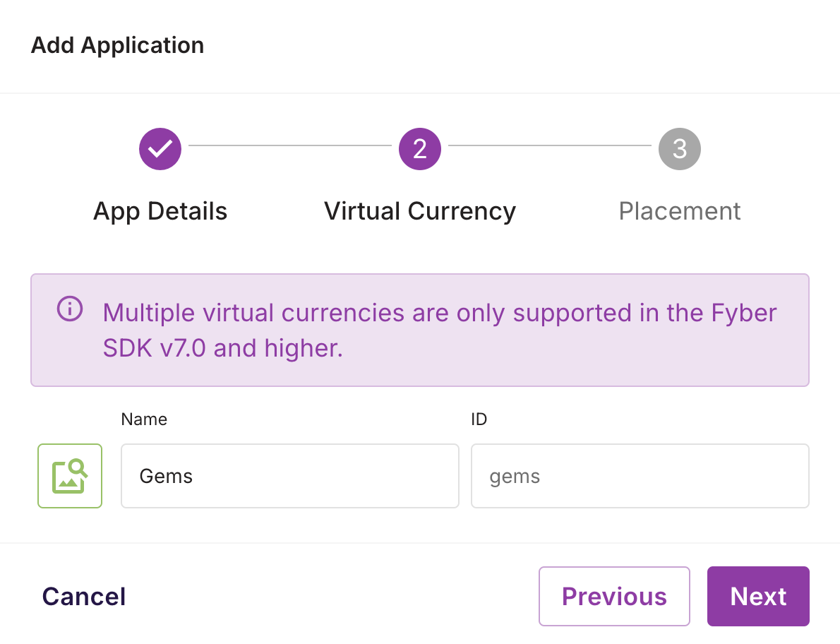
Task: Select the completed checkmark step indicator
Action: click(160, 148)
